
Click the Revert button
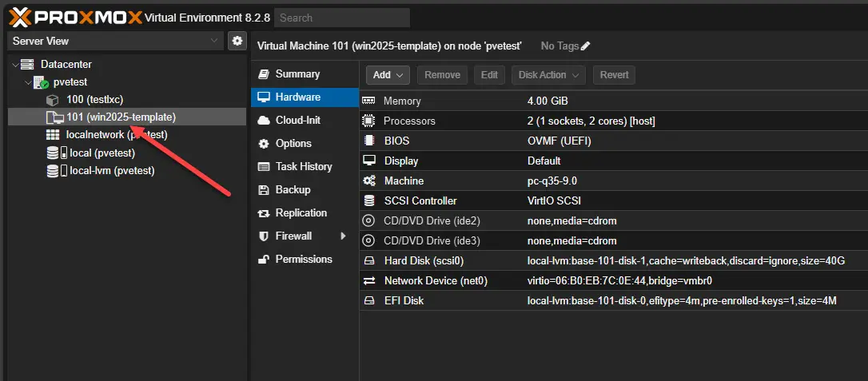[614, 75]
